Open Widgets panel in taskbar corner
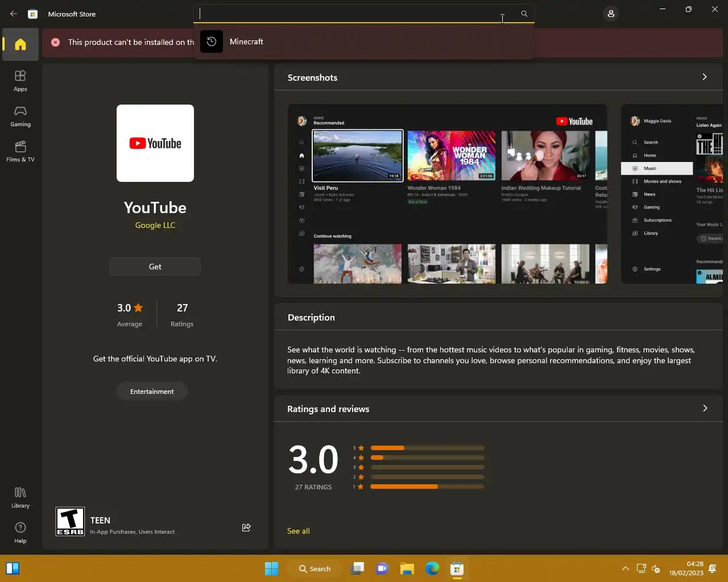Screen dimensions: 728x582 [13, 568]
